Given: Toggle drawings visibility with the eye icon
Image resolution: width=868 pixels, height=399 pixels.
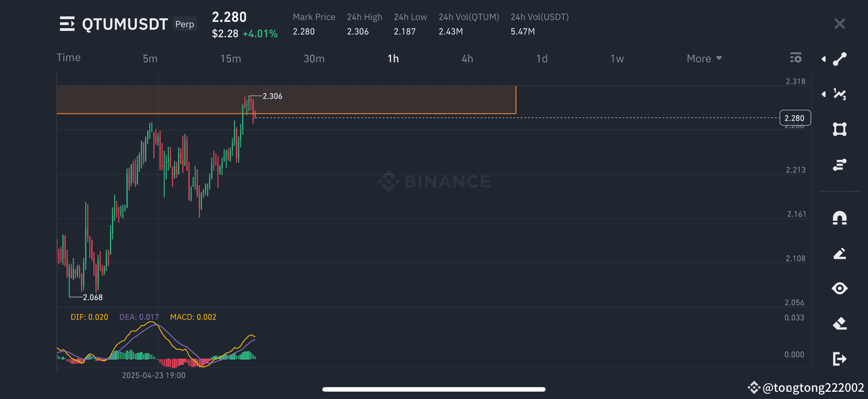Looking at the screenshot, I should 840,288.
